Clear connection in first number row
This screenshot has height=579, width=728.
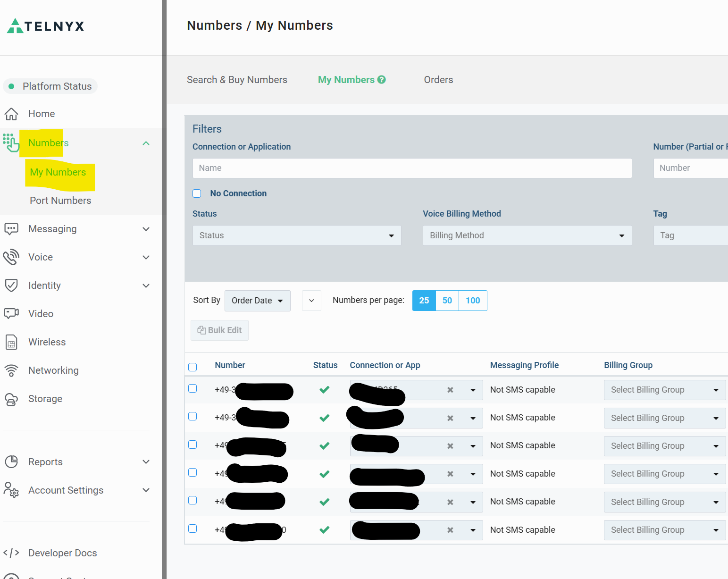pyautogui.click(x=450, y=390)
